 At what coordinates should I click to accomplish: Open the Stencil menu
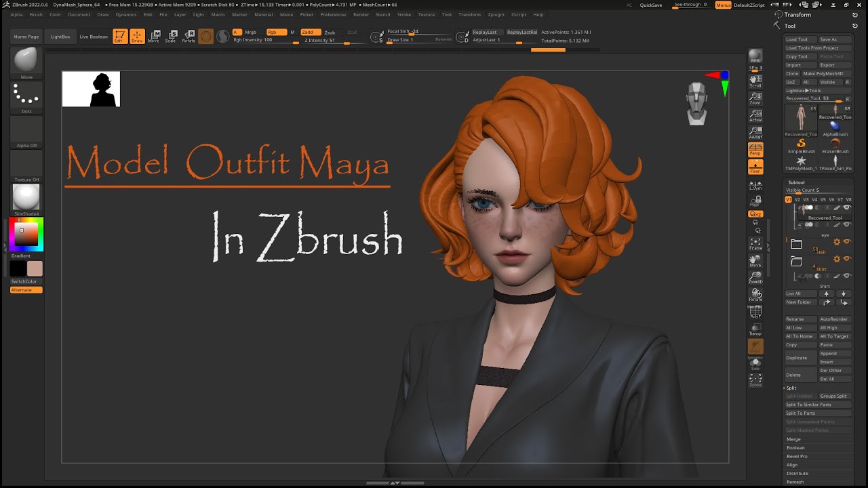point(382,14)
